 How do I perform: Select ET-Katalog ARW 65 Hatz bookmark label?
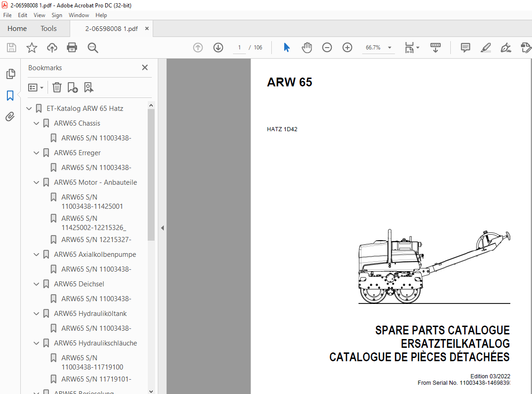85,109
